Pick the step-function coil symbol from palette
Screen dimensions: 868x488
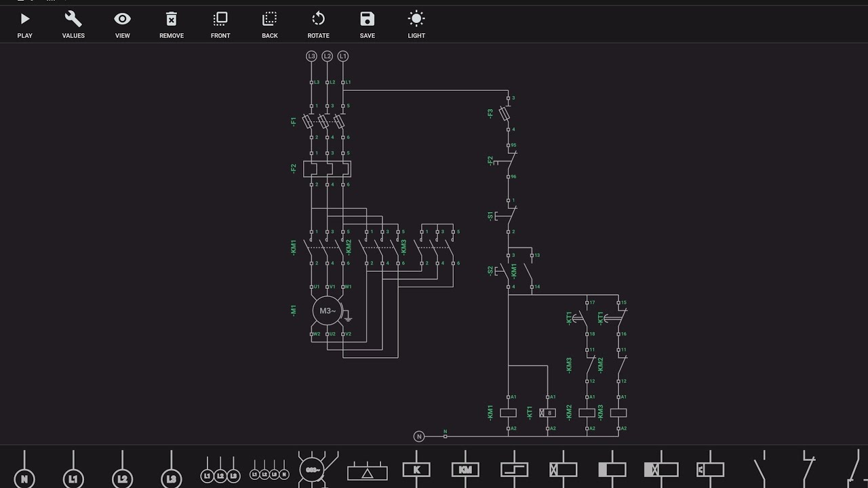(515, 469)
